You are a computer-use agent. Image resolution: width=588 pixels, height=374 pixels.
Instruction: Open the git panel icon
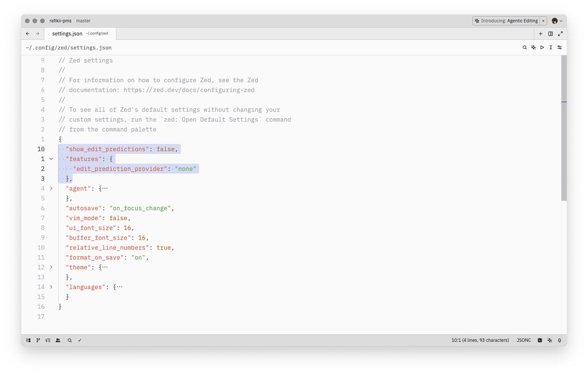pyautogui.click(x=38, y=340)
